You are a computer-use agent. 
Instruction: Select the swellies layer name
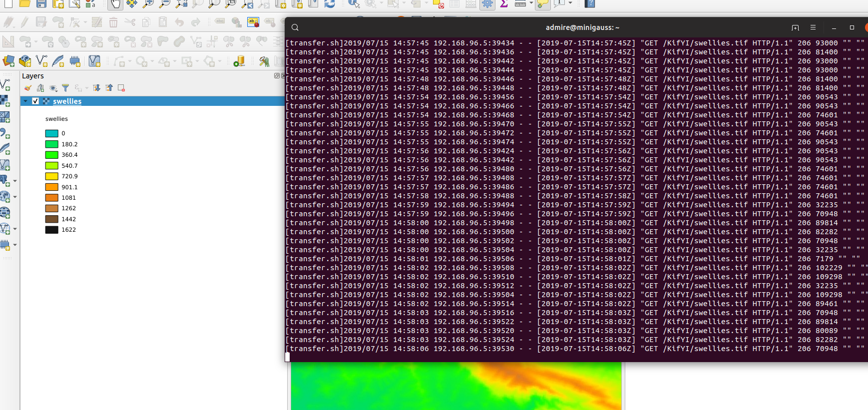pyautogui.click(x=67, y=101)
